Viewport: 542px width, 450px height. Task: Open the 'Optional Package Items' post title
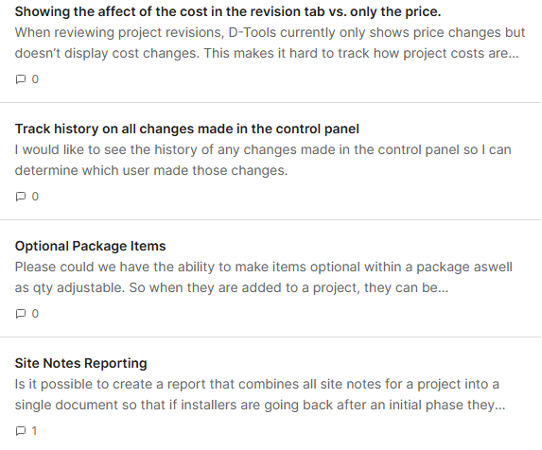[90, 246]
